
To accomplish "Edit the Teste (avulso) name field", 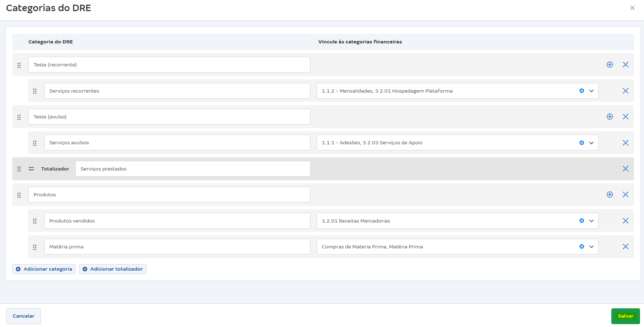I will (169, 117).
